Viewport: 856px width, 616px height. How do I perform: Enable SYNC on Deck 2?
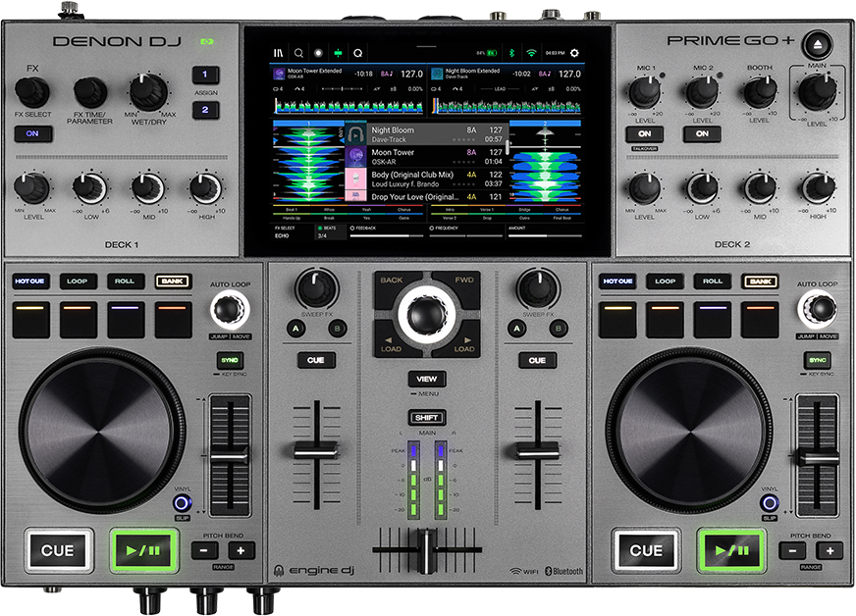pyautogui.click(x=818, y=360)
